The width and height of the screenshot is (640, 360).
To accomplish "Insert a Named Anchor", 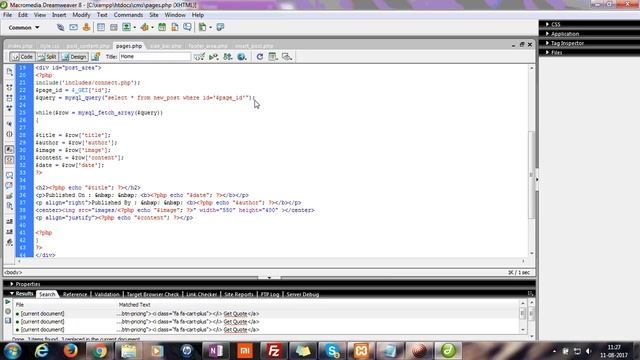I will pyautogui.click(x=87, y=27).
